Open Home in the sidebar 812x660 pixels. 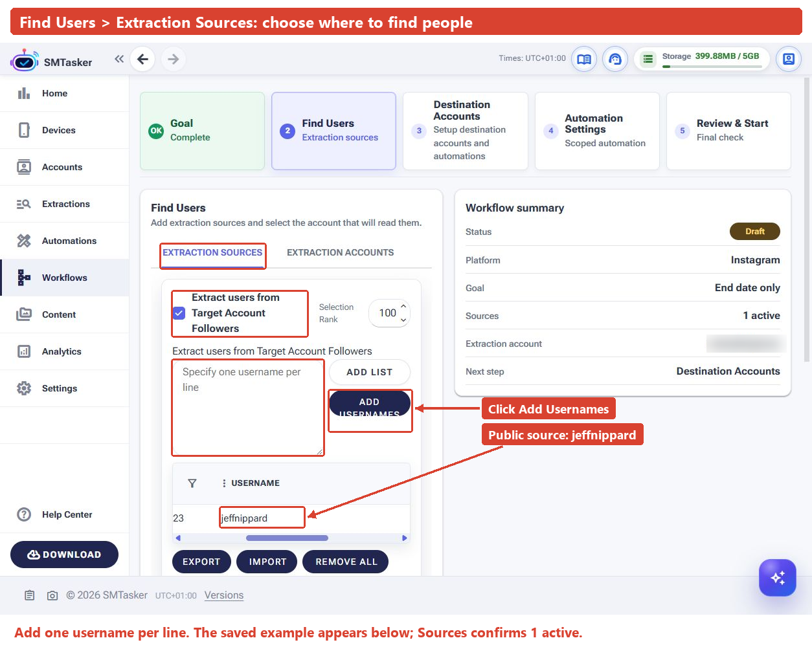(x=65, y=93)
